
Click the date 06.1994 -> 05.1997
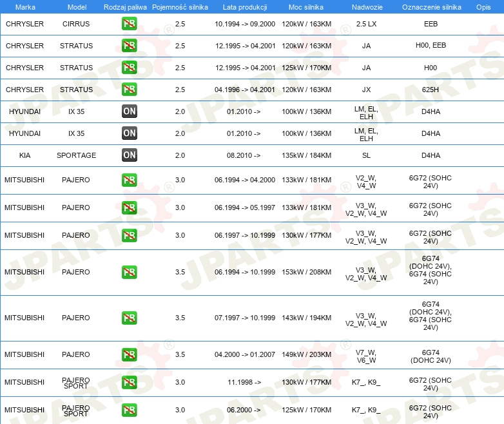coord(245,207)
